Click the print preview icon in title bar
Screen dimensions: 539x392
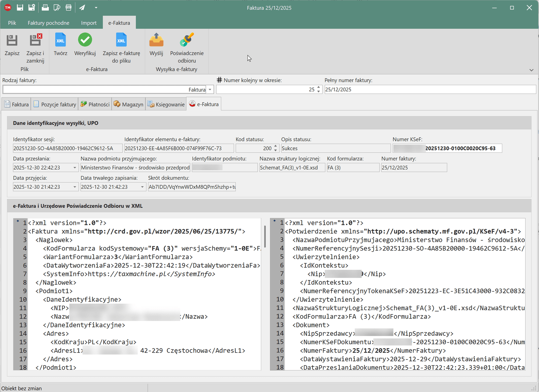tap(57, 7)
